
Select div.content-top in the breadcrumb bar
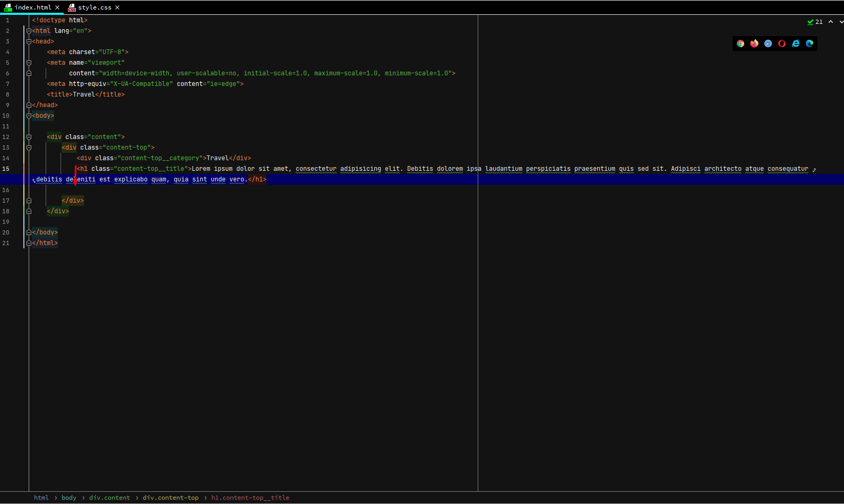[170, 498]
